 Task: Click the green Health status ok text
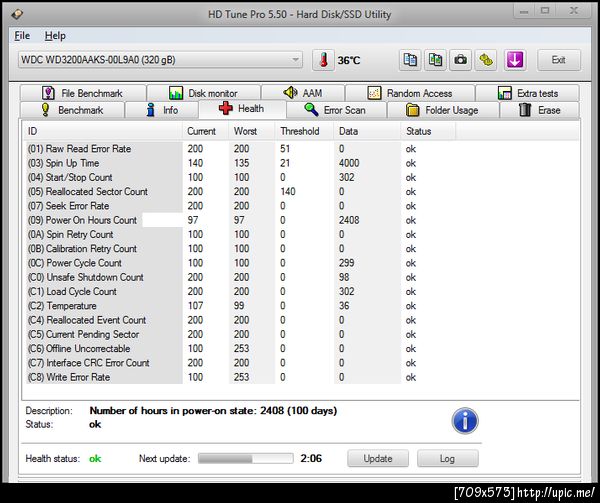click(95, 458)
